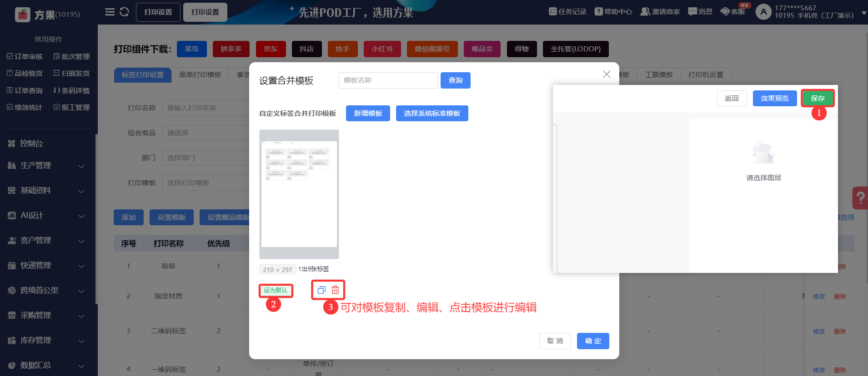The height and width of the screenshot is (376, 868).
Task: Click 选择系统标准模板 button
Action: 432,114
